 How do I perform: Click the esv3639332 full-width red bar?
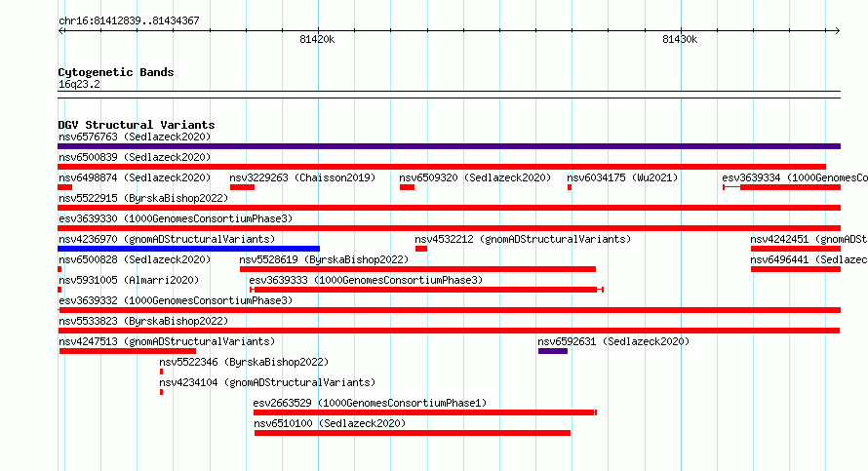[x=449, y=310]
